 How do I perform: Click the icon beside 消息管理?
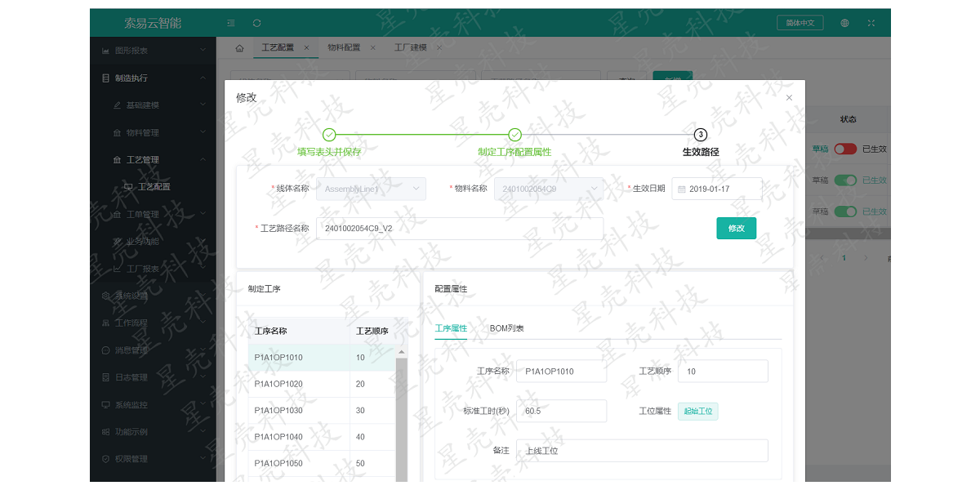[x=105, y=350]
